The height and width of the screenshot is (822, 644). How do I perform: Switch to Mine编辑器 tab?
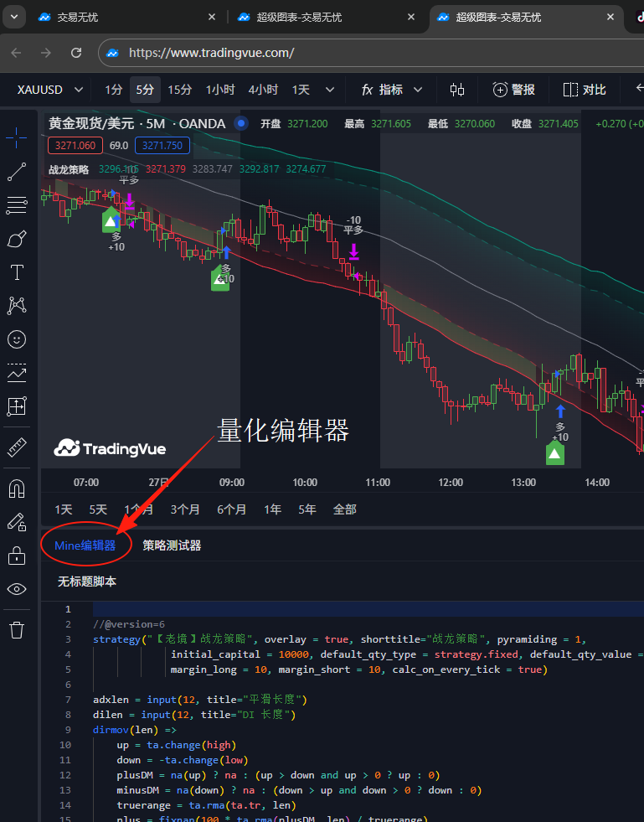(x=85, y=545)
